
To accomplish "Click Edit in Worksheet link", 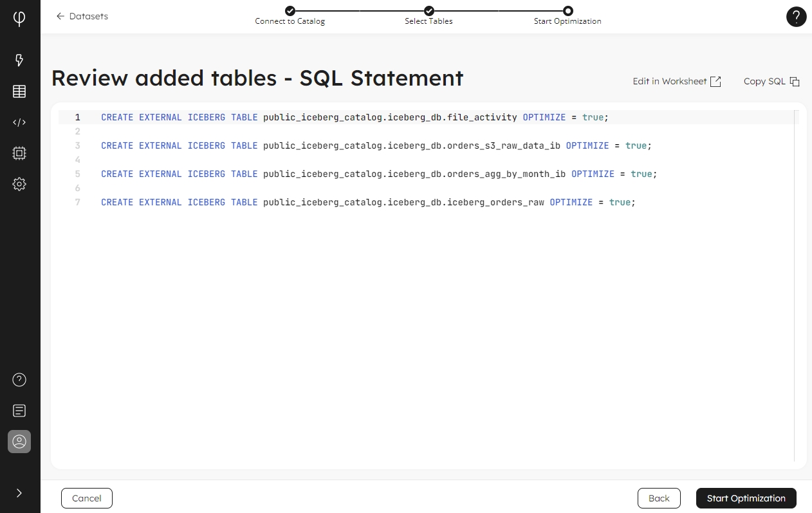I will (676, 81).
